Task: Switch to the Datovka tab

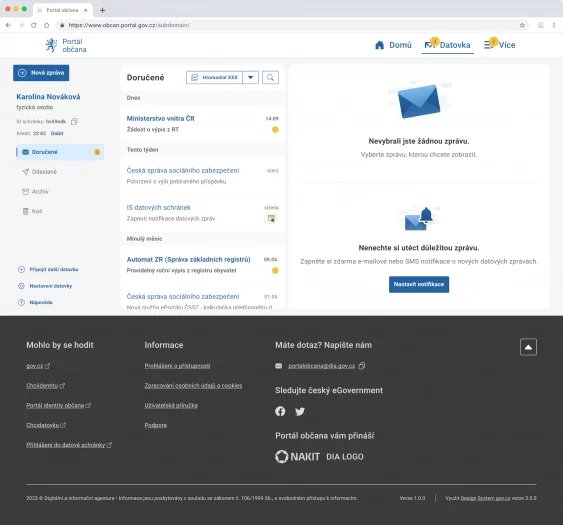Action: [x=447, y=45]
